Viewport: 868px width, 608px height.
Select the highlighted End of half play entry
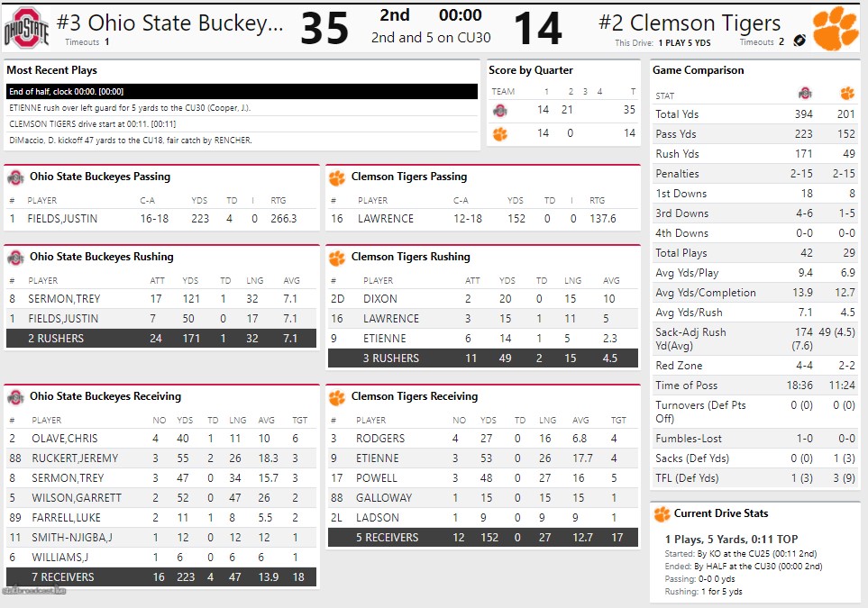coord(241,92)
